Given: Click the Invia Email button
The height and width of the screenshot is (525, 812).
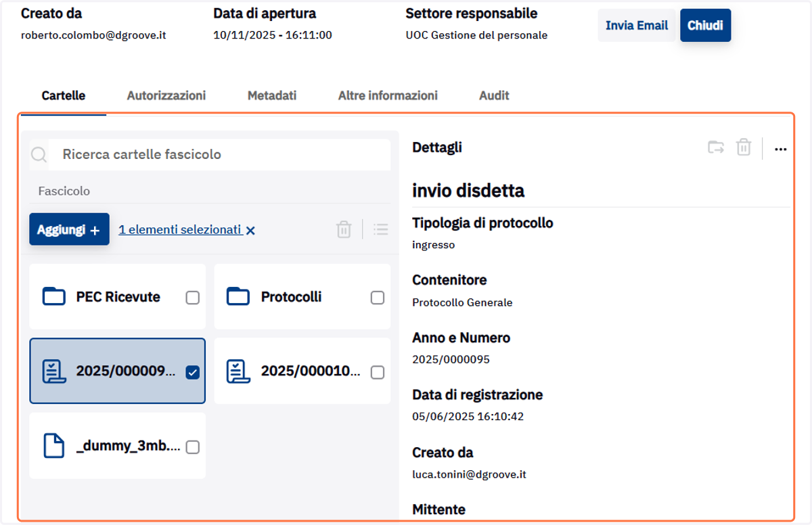Looking at the screenshot, I should pos(637,26).
